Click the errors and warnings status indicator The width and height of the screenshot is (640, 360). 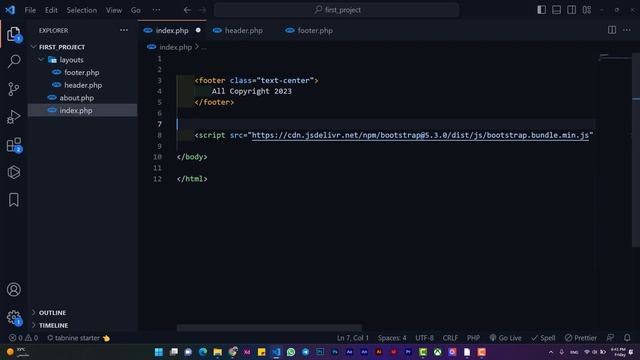point(23,338)
